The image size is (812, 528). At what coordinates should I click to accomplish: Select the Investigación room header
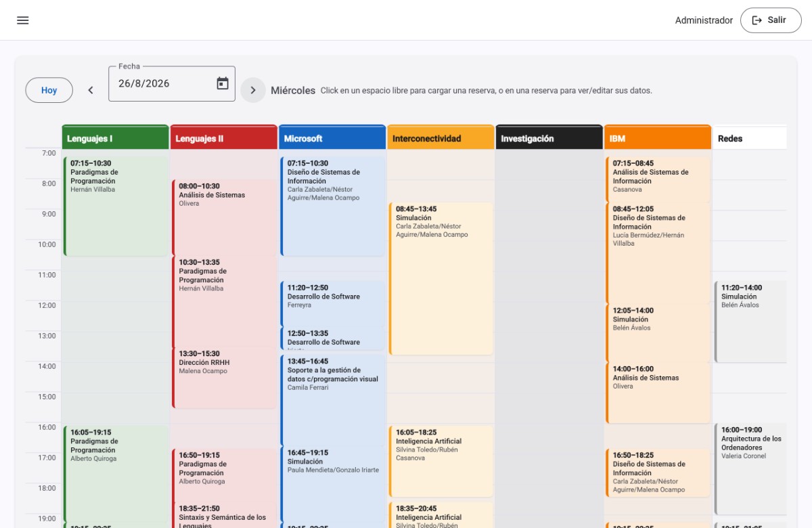click(549, 137)
